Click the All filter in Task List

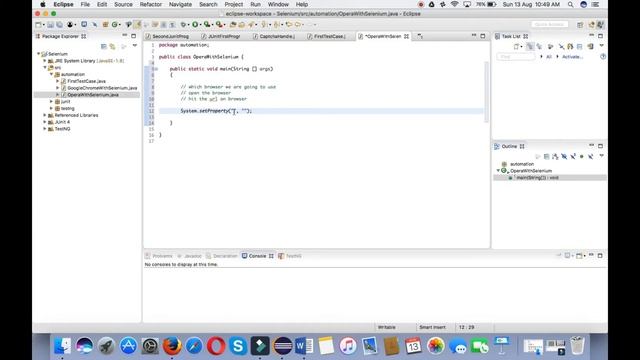point(549,57)
